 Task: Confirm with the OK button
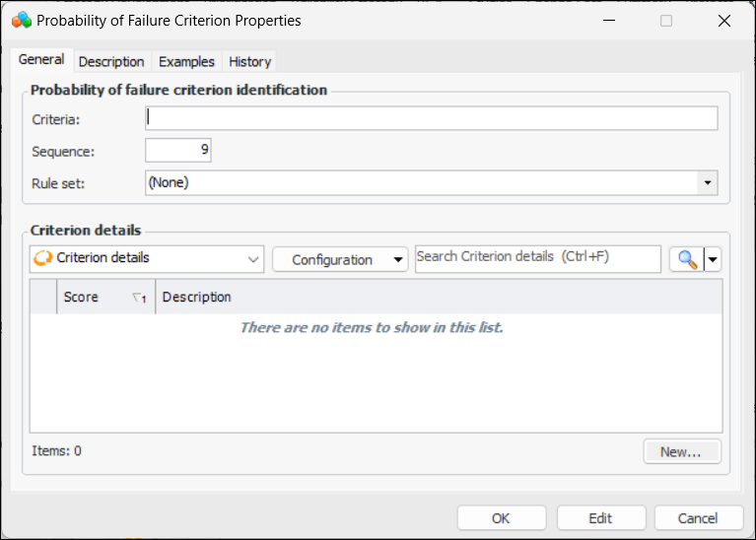tap(501, 518)
